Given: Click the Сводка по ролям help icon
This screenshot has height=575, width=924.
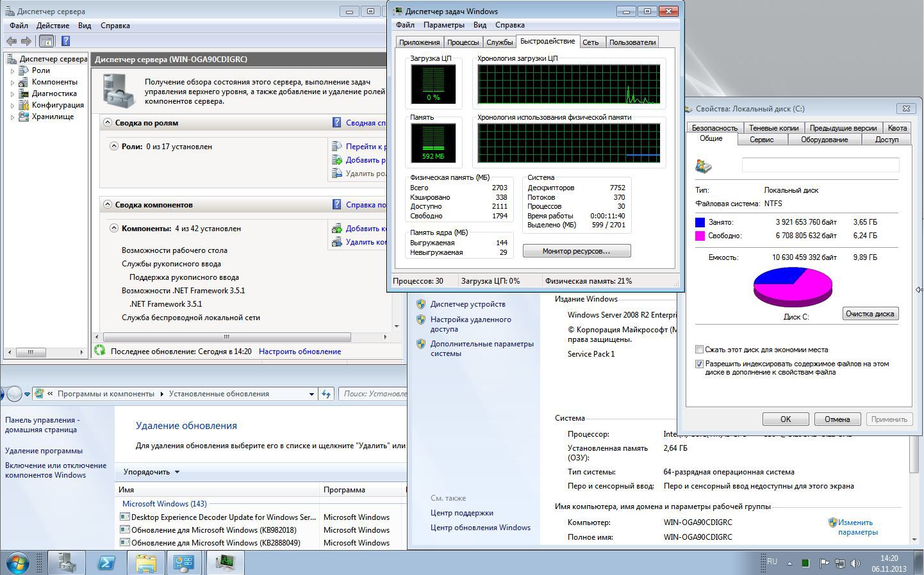Looking at the screenshot, I should point(337,122).
